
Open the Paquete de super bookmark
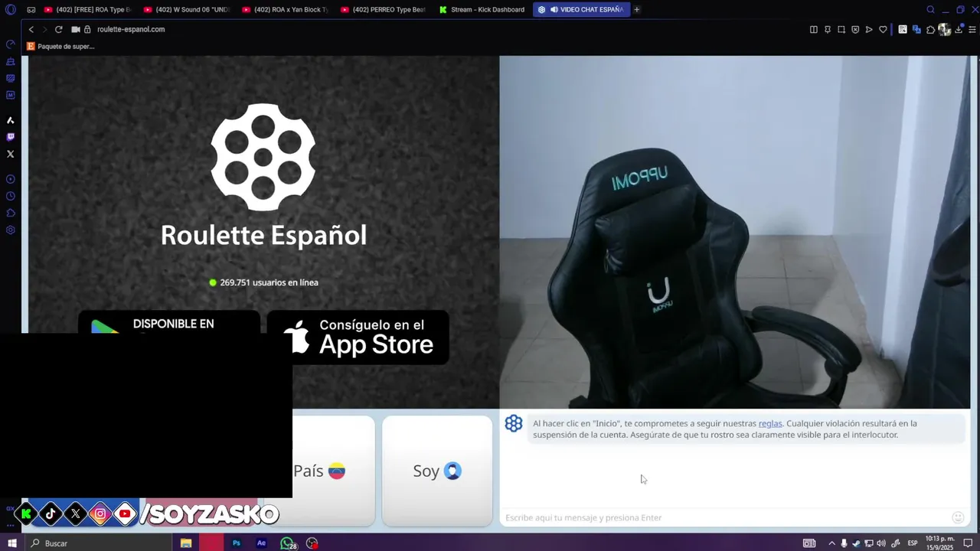point(60,46)
